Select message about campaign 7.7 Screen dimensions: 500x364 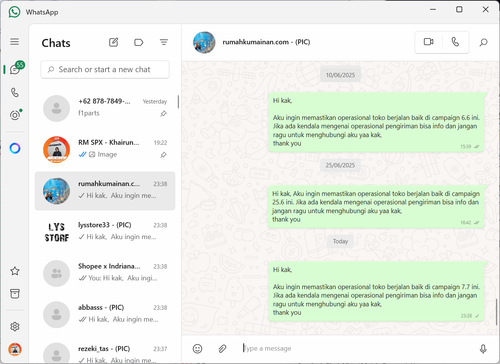(x=376, y=291)
